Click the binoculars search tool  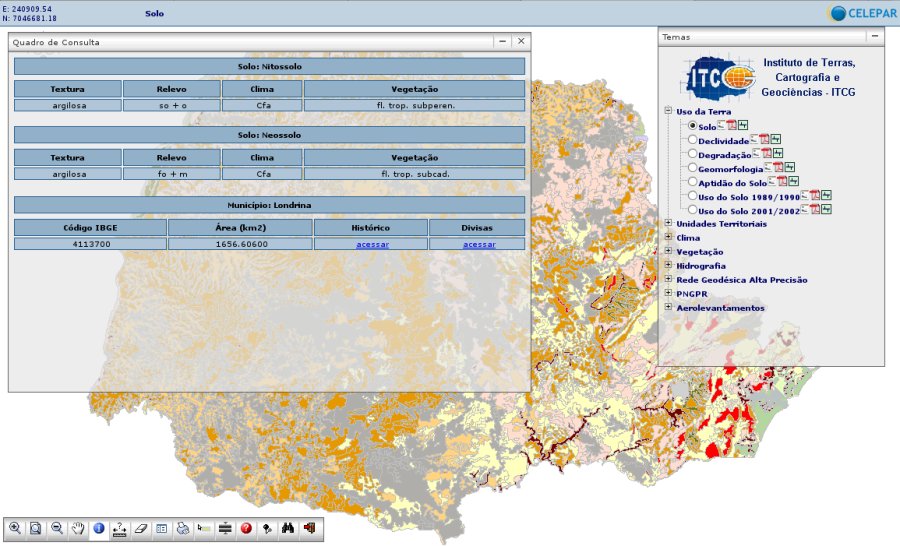tap(288, 528)
